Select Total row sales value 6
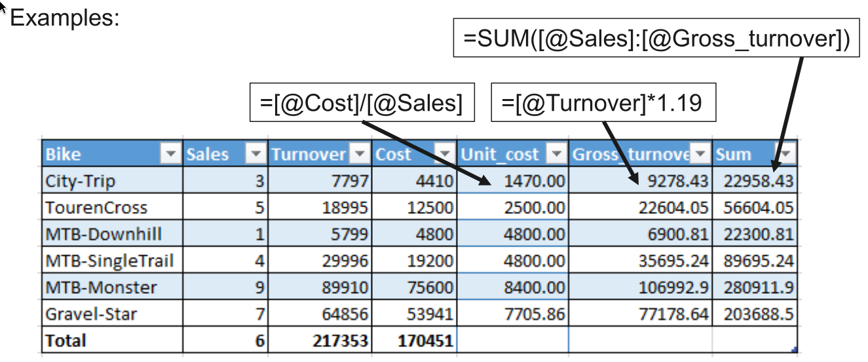The image size is (868, 362). pos(225,340)
